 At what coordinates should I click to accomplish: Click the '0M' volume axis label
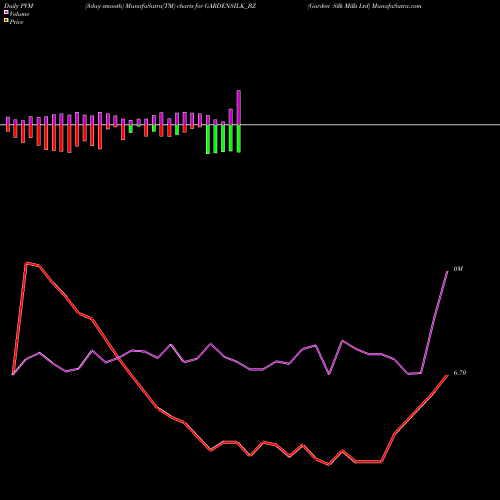(x=458, y=269)
